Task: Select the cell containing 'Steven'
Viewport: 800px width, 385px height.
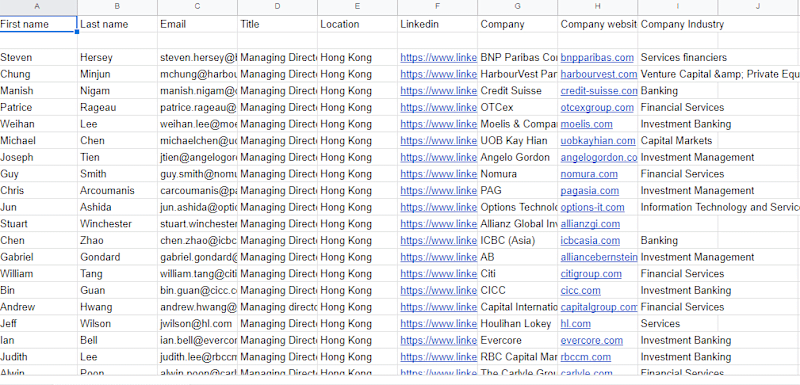Action: click(39, 58)
